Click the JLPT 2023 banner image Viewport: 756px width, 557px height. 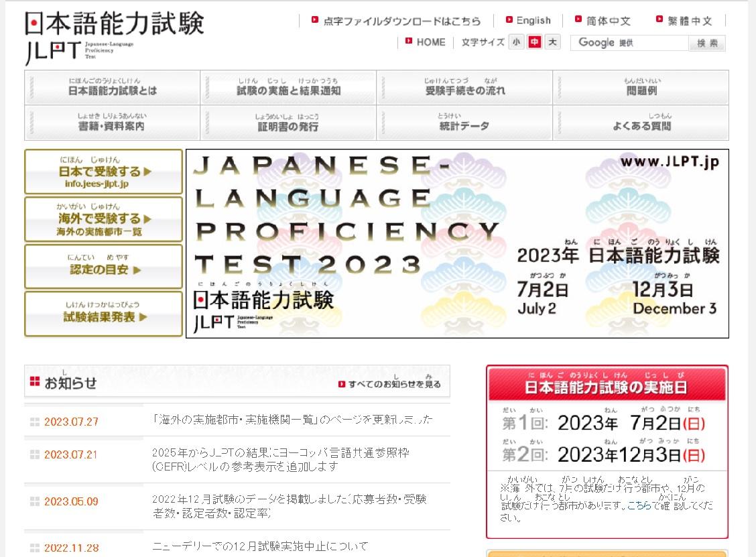(x=457, y=243)
